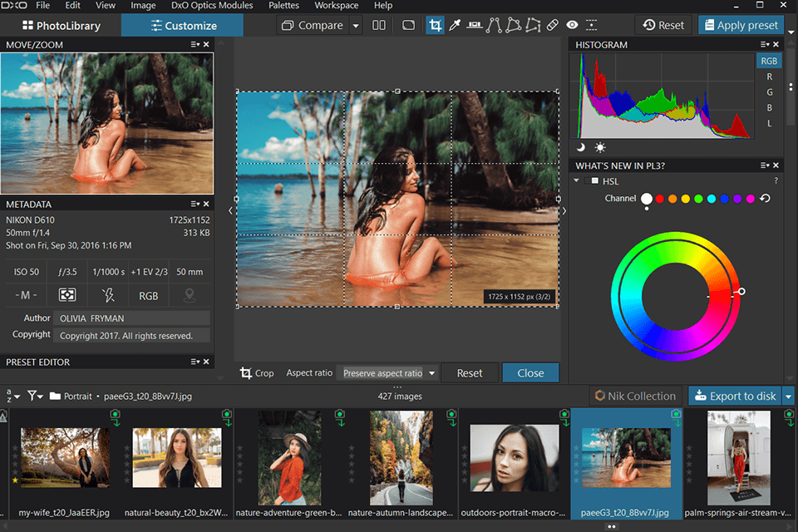
Task: Click Reset in the crop bar
Action: pos(469,373)
